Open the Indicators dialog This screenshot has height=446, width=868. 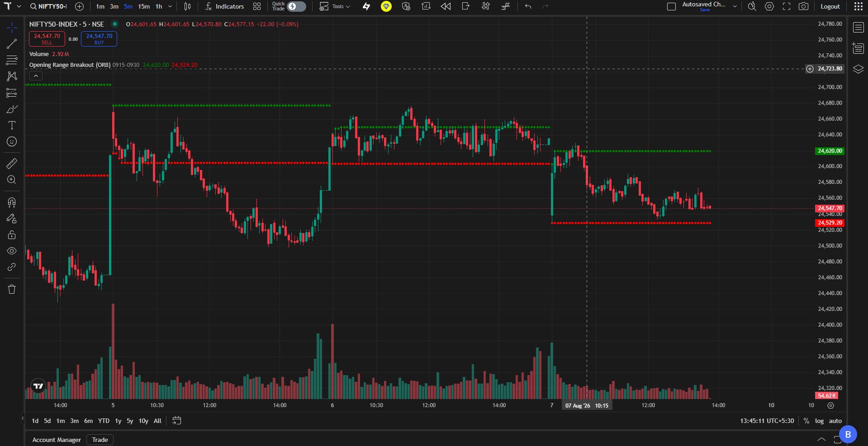[x=224, y=6]
